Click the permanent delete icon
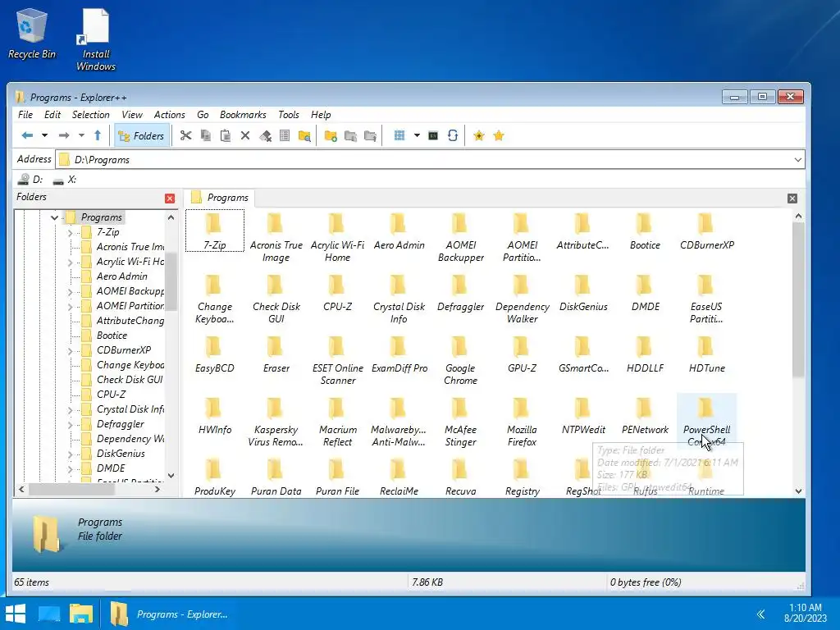 point(265,135)
